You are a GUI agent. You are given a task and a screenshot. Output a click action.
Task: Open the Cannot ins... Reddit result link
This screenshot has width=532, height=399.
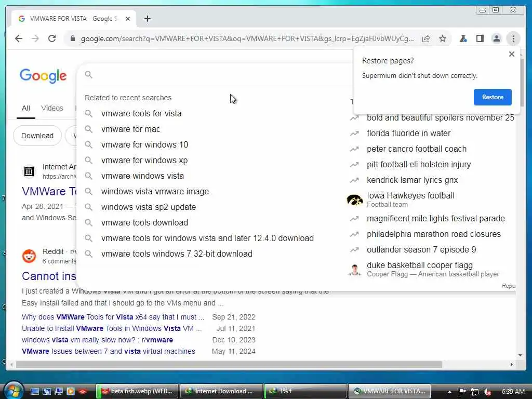point(49,276)
